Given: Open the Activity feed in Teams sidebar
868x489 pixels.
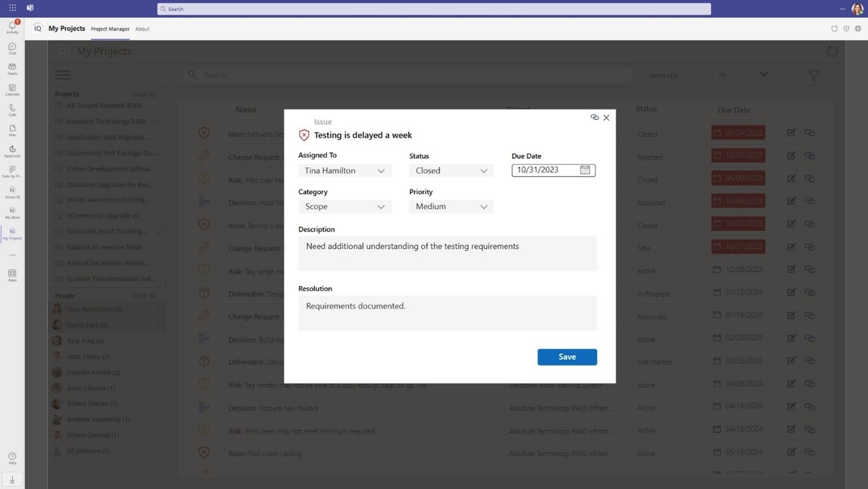Looking at the screenshot, I should point(12,27).
